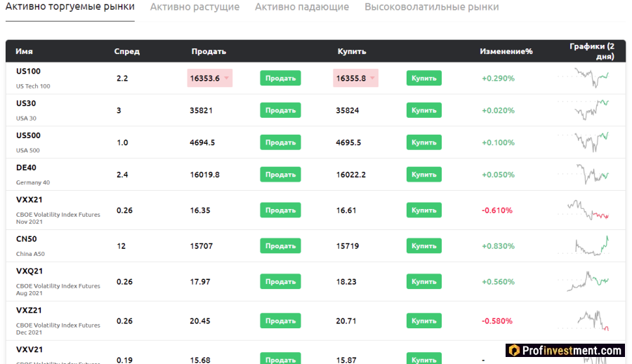This screenshot has width=632, height=364.
Task: Click Купить button for US100
Action: [x=424, y=78]
